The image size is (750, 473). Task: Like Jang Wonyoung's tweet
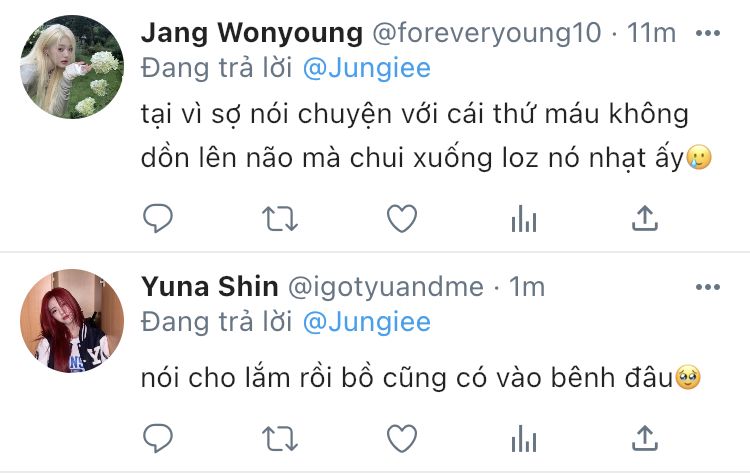click(402, 219)
